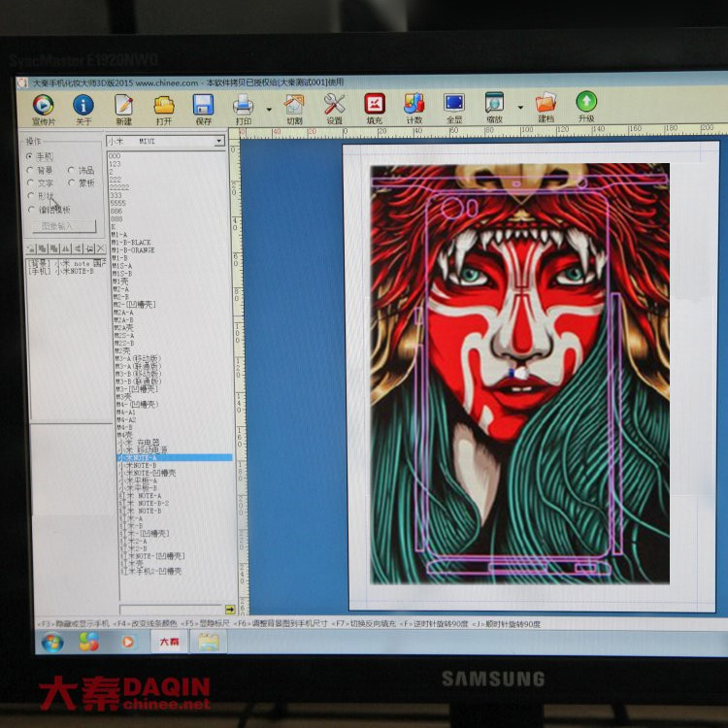Select model M4-A2 in list

[126, 419]
